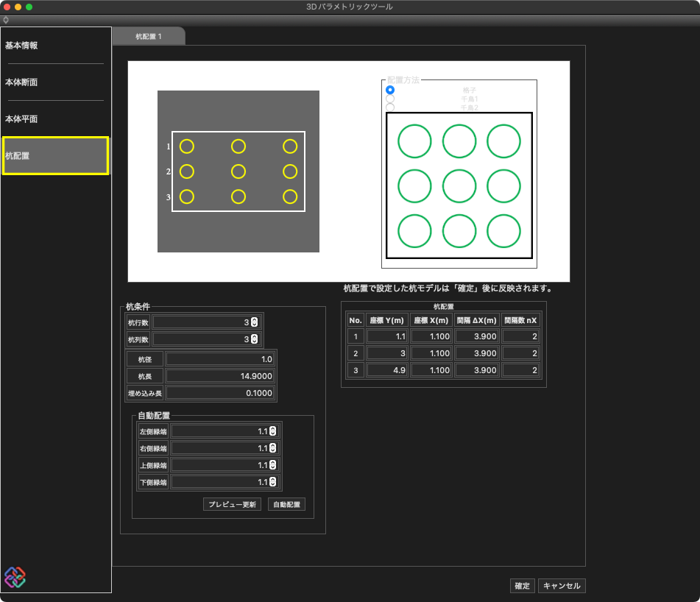The image size is (700, 602).
Task: Click the 杭列数 stepper arrows
Action: (x=254, y=339)
